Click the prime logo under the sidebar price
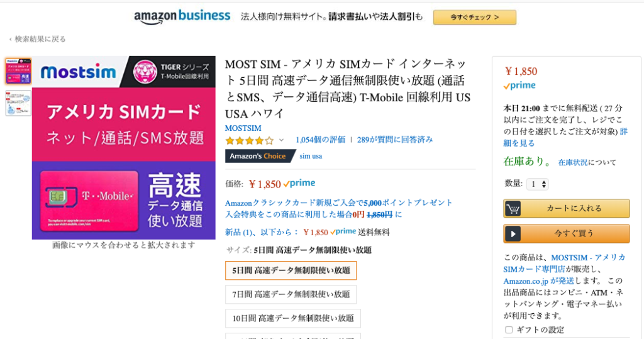This screenshot has height=339, width=644. [x=519, y=86]
